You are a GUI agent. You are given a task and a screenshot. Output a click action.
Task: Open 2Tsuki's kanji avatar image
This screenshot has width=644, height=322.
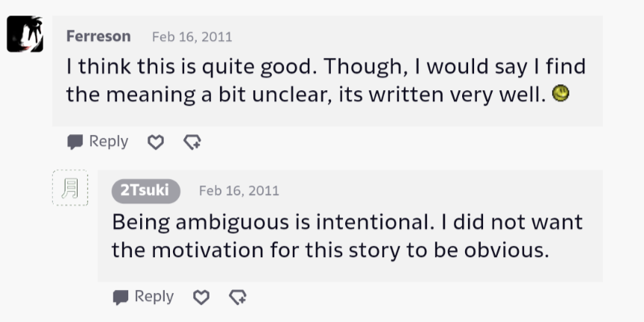(70, 188)
